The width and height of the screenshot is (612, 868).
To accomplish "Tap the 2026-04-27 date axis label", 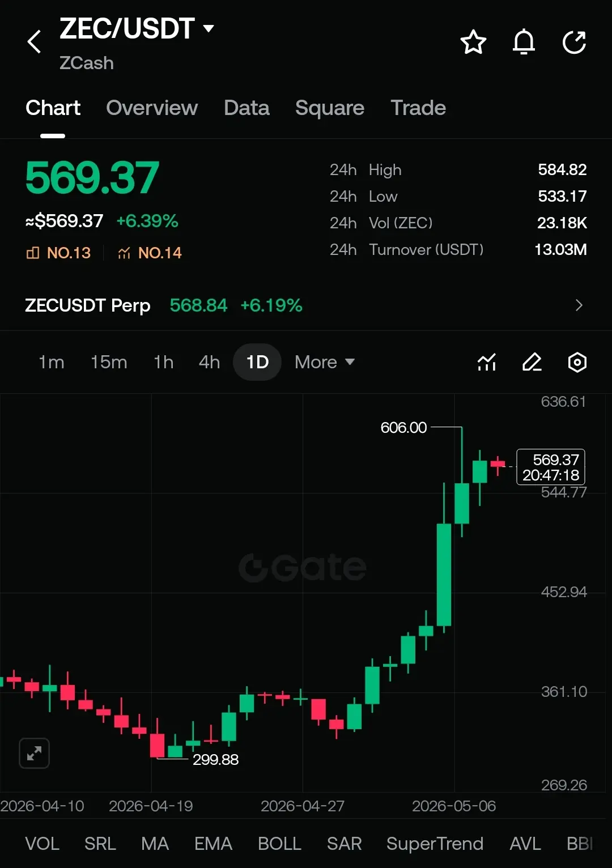I will pos(303,806).
